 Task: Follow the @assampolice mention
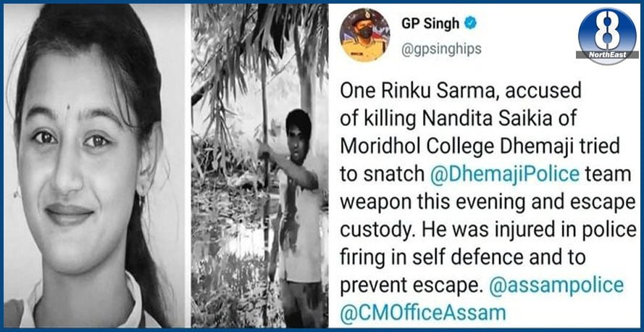(x=556, y=285)
